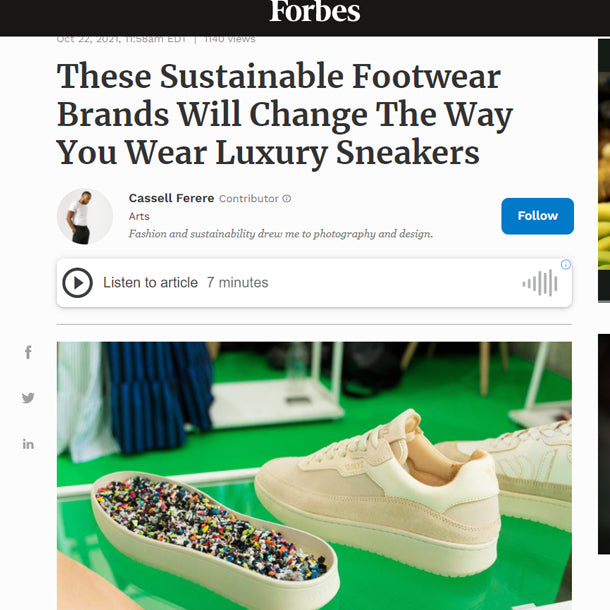Click the audio waveform icon
Image resolution: width=610 pixels, height=610 pixels.
tap(540, 283)
